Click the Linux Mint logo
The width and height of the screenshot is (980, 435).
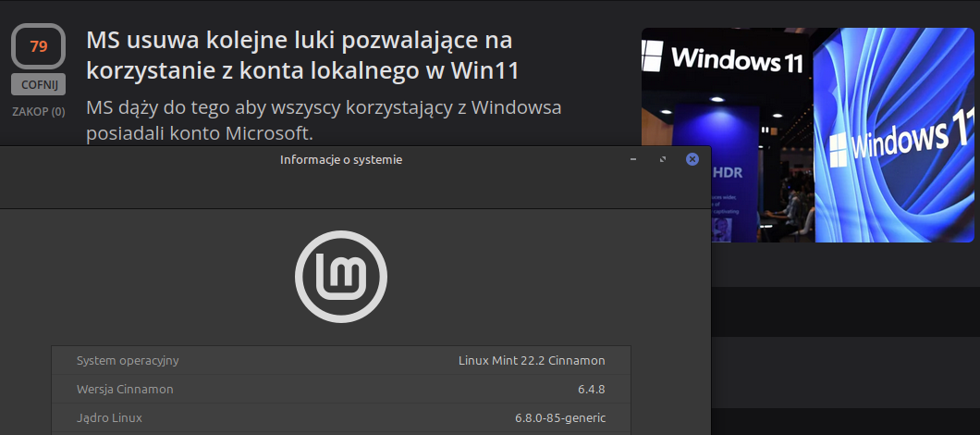click(341, 276)
